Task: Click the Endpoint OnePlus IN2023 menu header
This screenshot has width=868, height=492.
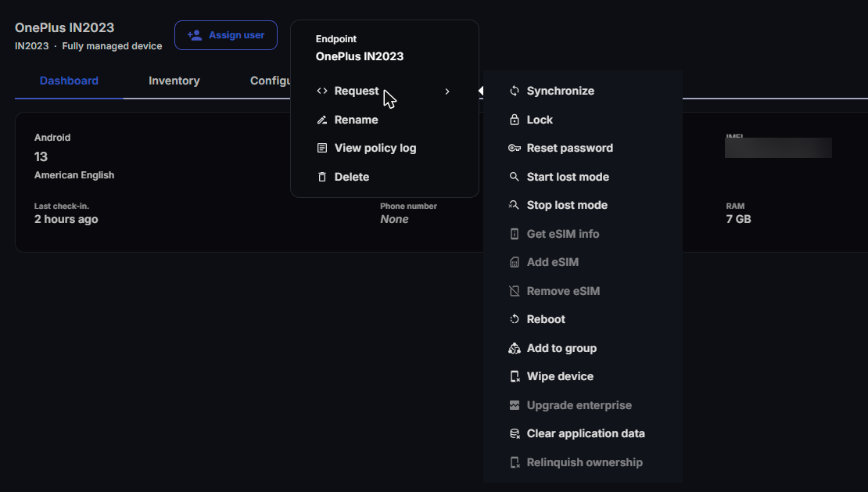Action: coord(359,48)
